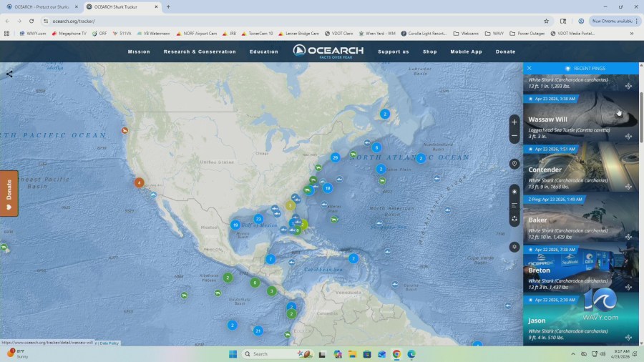Click the location pin map control
Image resolution: width=644 pixels, height=362 pixels.
(514, 164)
